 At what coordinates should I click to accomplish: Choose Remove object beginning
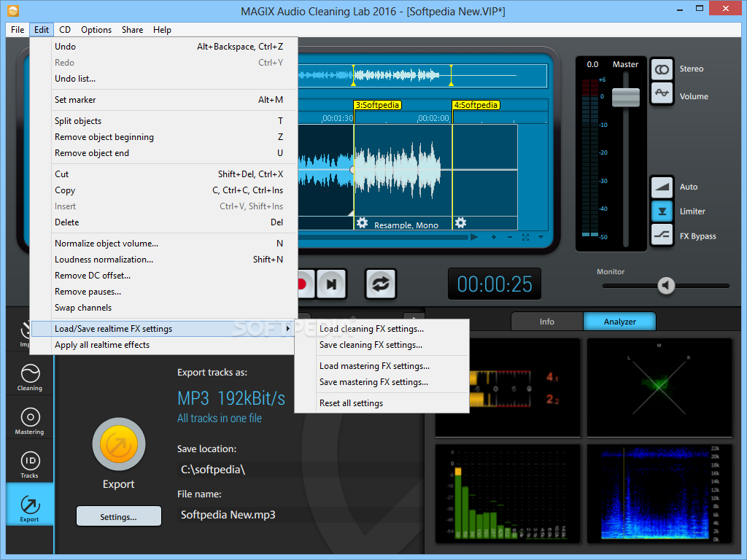pyautogui.click(x=164, y=137)
